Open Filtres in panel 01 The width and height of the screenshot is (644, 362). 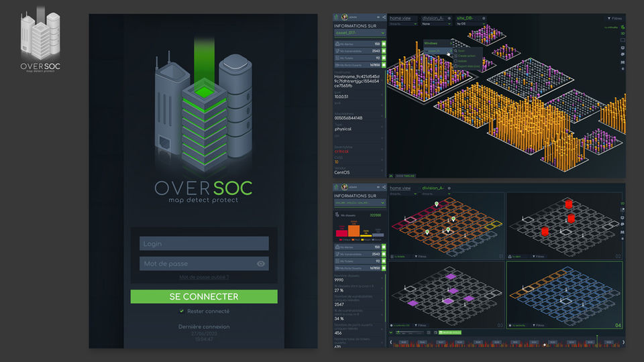coord(421,256)
